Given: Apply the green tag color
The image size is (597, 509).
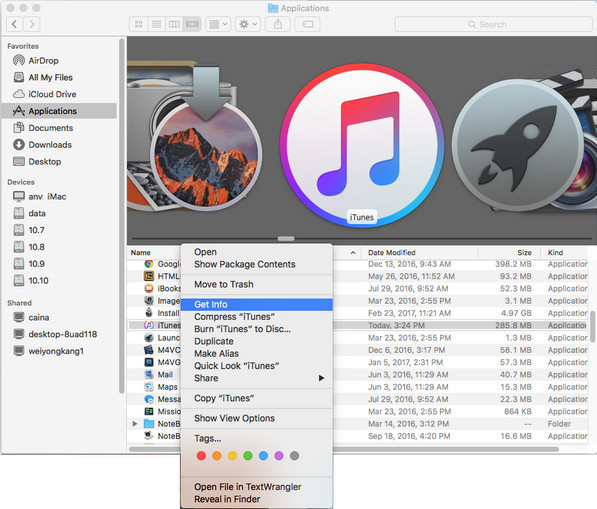Looking at the screenshot, I should pyautogui.click(x=248, y=456).
